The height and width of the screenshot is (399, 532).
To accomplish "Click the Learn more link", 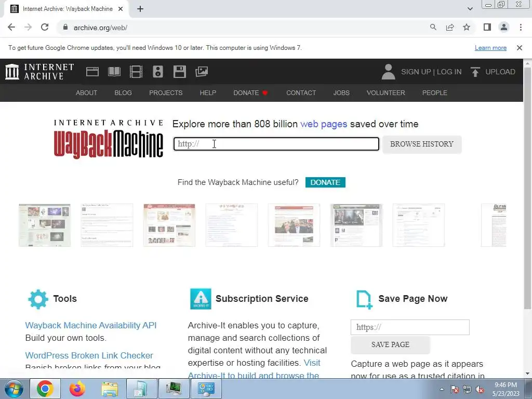I will click(x=490, y=48).
